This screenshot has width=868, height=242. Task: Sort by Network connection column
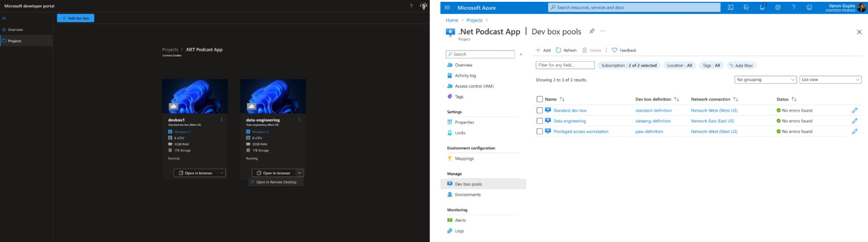point(714,99)
